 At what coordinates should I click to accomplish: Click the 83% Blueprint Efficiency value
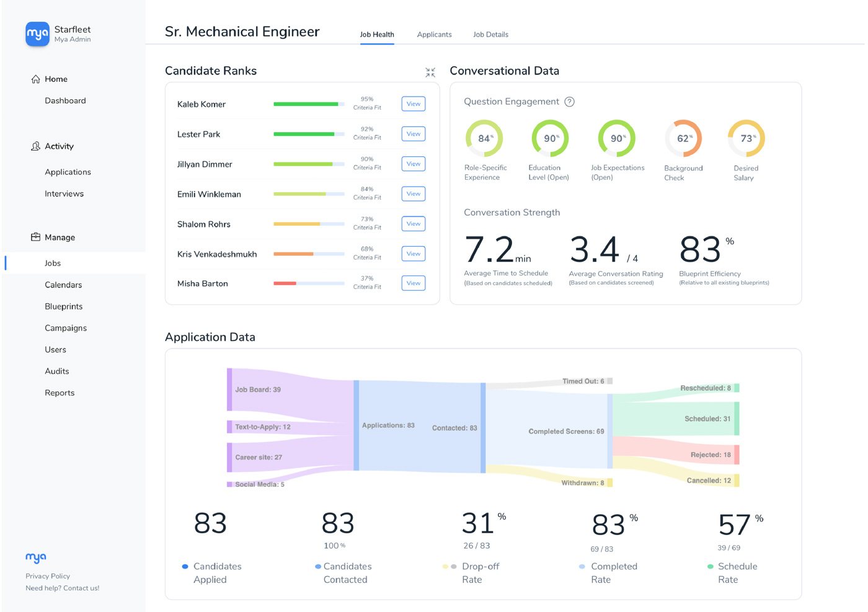coord(707,250)
